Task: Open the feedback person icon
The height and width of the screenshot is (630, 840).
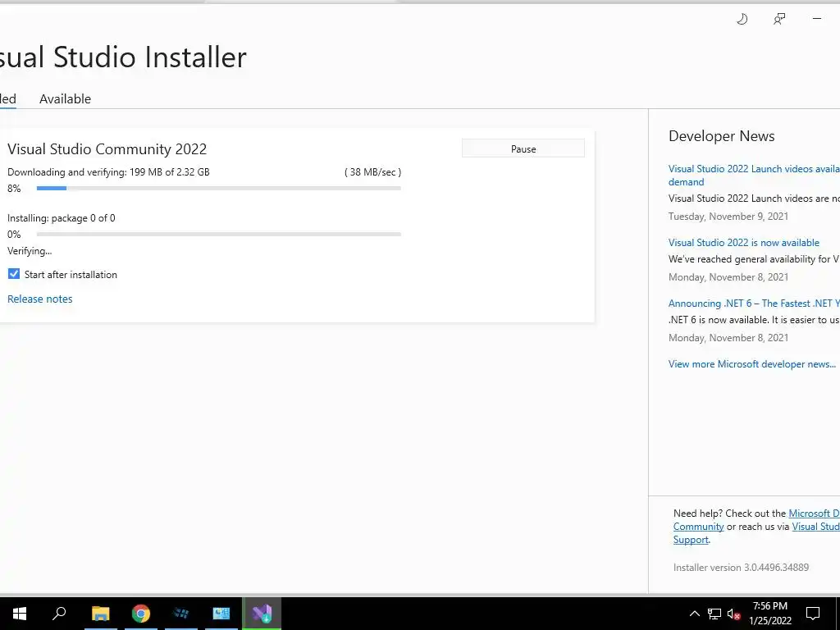Action: coord(779,20)
